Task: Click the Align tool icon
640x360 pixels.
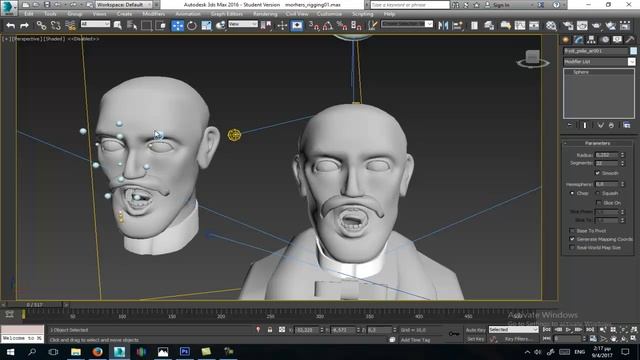Action: pyautogui.click(x=458, y=26)
